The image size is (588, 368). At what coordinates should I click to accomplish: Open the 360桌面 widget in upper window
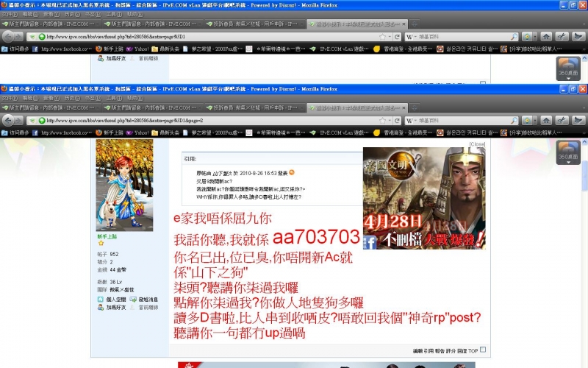[568, 68]
